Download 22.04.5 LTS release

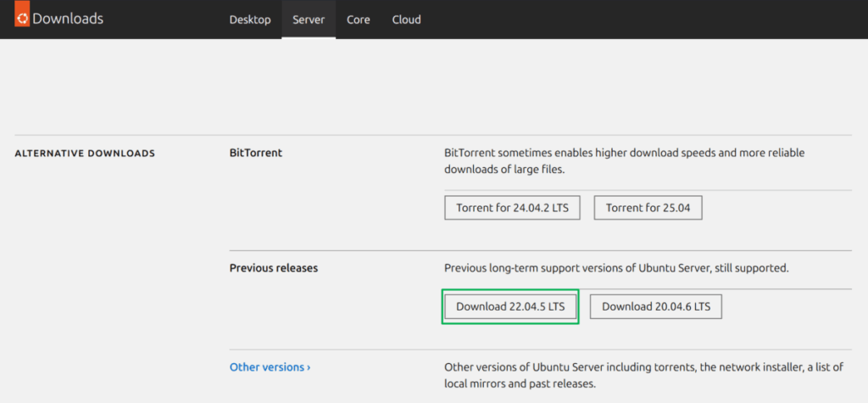point(510,306)
